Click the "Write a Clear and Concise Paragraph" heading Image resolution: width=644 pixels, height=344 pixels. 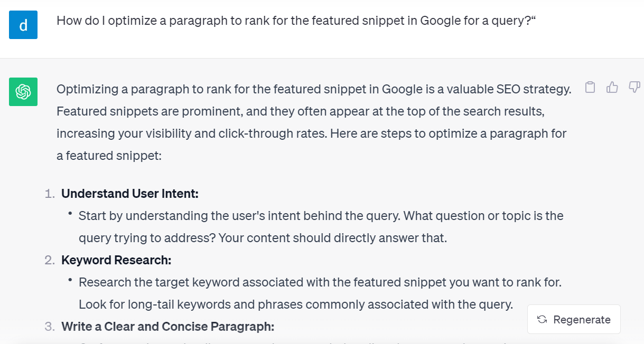pyautogui.click(x=167, y=327)
